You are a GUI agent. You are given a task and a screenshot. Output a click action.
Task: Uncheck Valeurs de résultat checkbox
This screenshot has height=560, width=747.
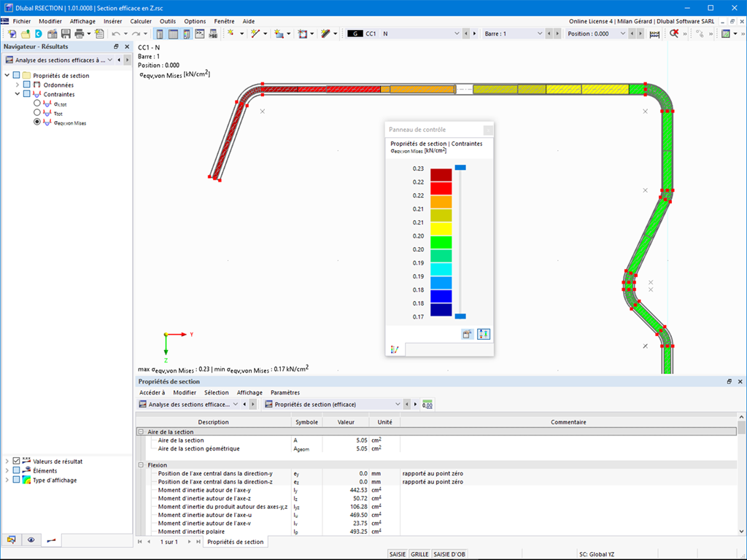pyautogui.click(x=16, y=461)
